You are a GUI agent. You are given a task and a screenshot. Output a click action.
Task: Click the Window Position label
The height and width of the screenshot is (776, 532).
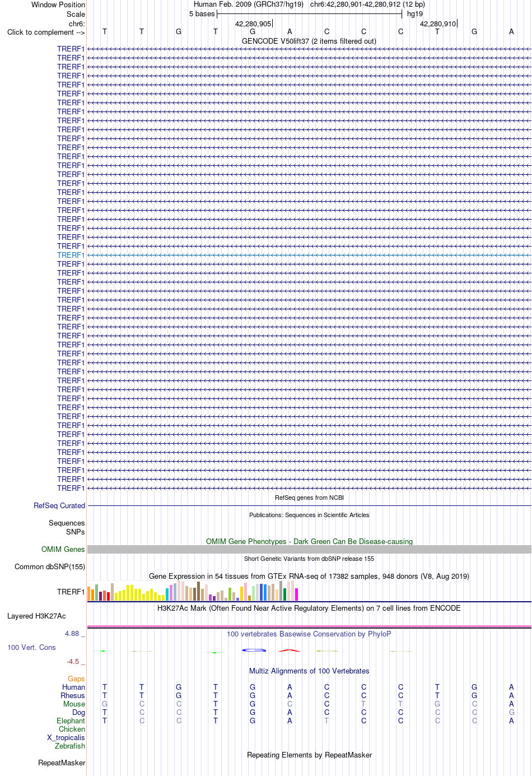click(x=58, y=4)
